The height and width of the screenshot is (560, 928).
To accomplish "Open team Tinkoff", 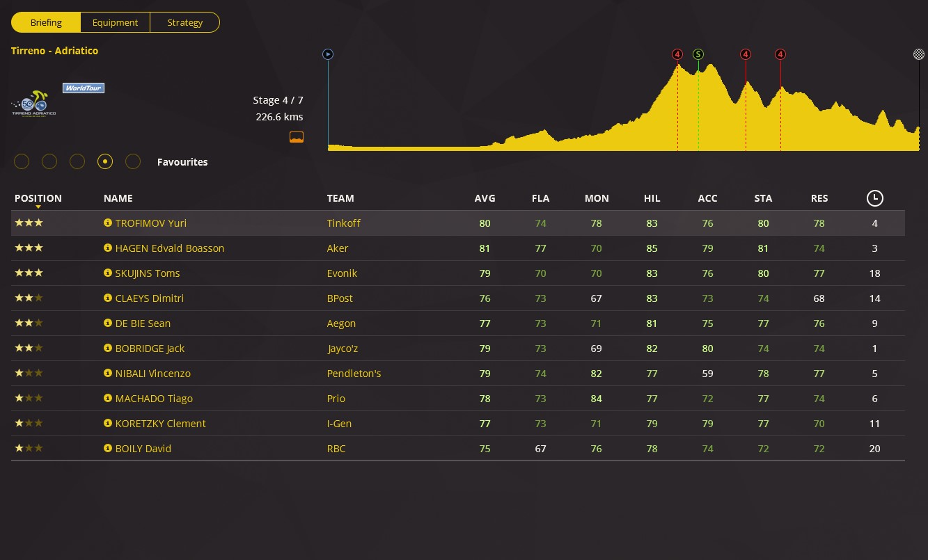I will (x=344, y=223).
